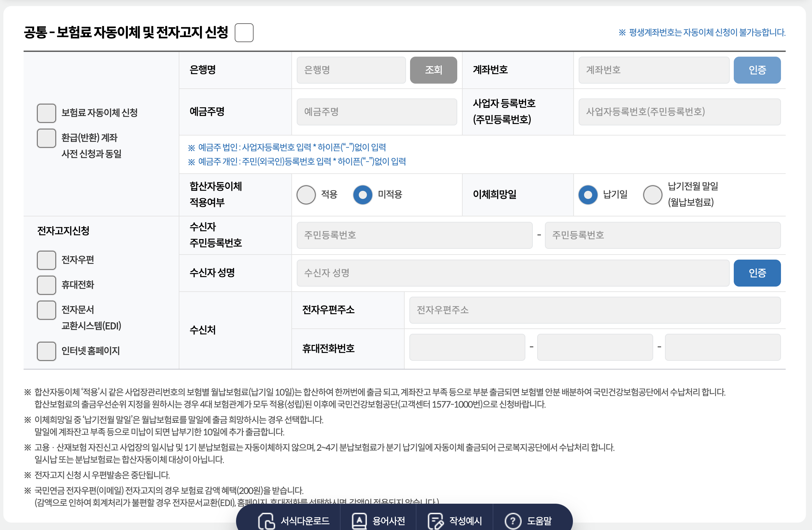
Task: Tick the 환급(반환) 계좌 사전 신청과 동일 checkbox
Action: [x=47, y=138]
